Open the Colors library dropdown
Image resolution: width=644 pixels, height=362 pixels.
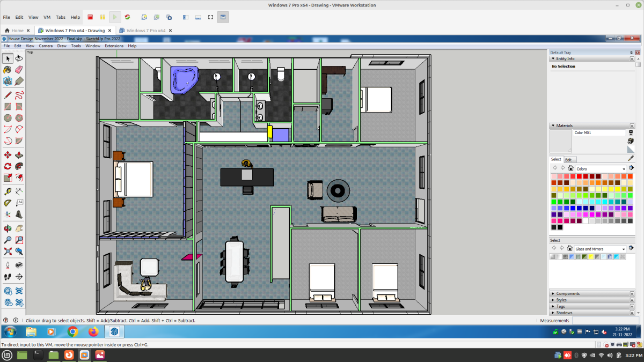pos(624,169)
